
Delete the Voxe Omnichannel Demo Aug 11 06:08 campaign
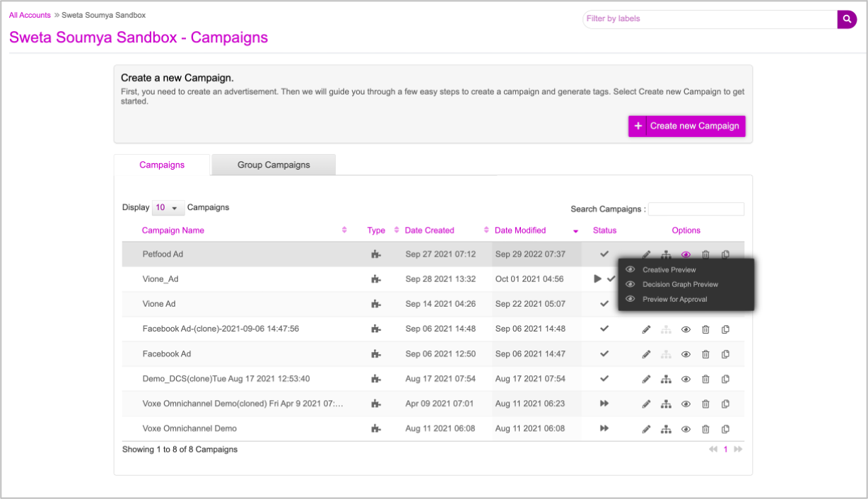[705, 429]
